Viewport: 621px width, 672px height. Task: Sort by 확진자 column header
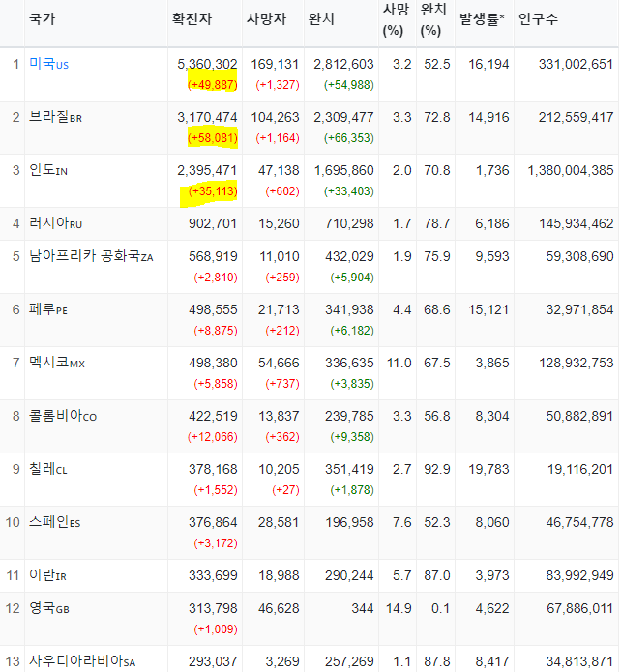pos(192,19)
